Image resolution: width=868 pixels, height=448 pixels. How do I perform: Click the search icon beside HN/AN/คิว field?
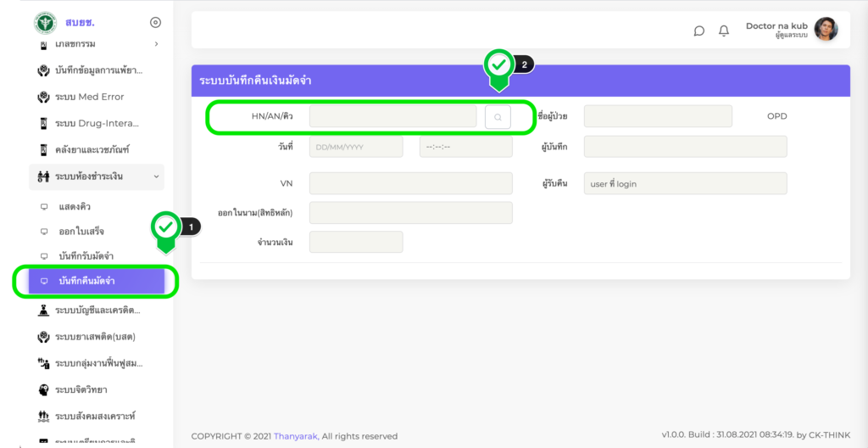(498, 117)
